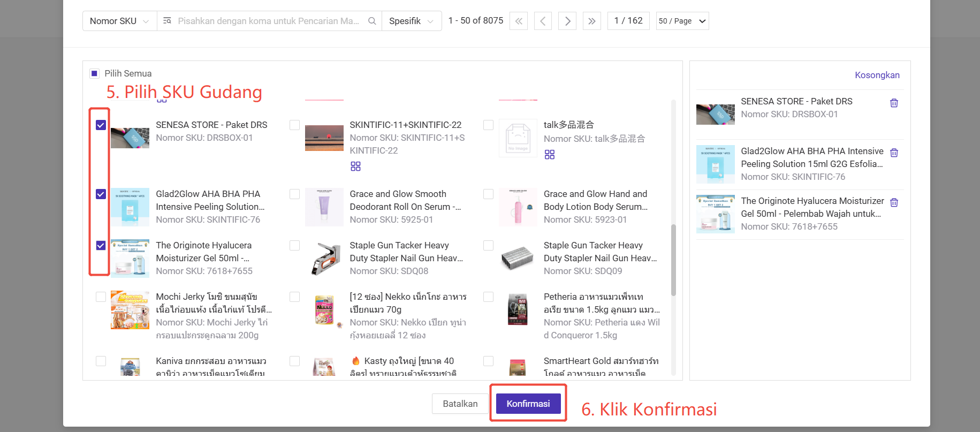Uncheck SENESA STORE Paket DRS checkbox
Image resolution: width=980 pixels, height=432 pixels.
tap(101, 125)
